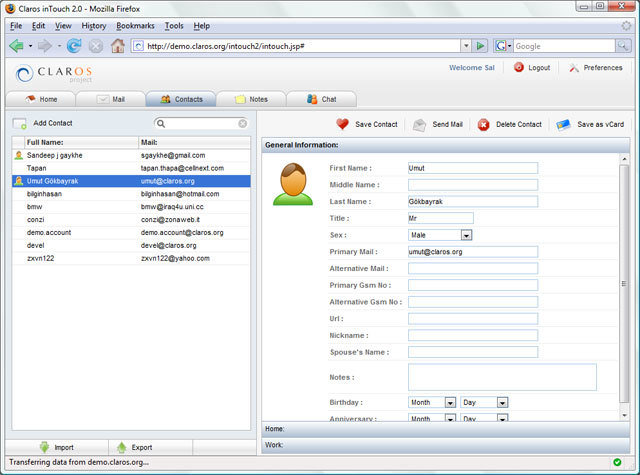640x475 pixels.
Task: Click the Save as vCard card icon
Action: click(x=563, y=124)
